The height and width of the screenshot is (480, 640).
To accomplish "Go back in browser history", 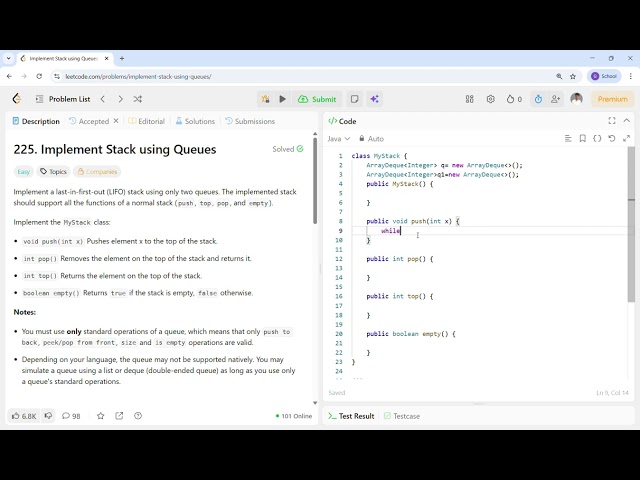I will click(9, 76).
